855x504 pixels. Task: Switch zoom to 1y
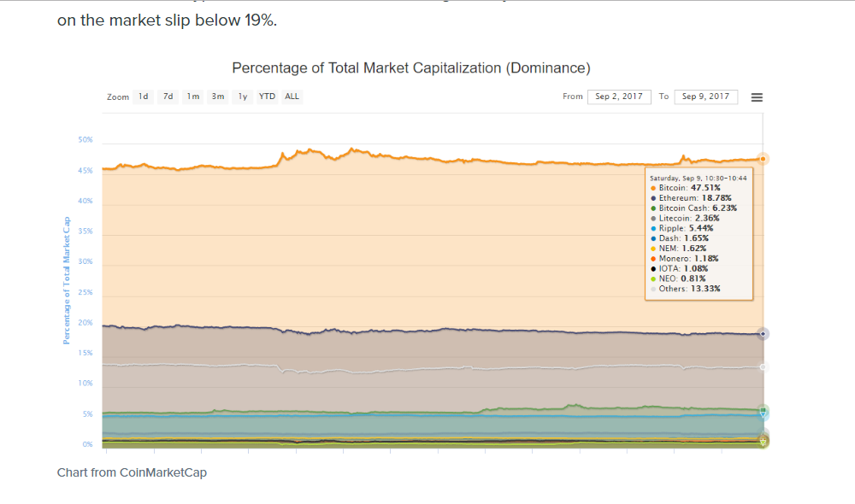pos(243,97)
